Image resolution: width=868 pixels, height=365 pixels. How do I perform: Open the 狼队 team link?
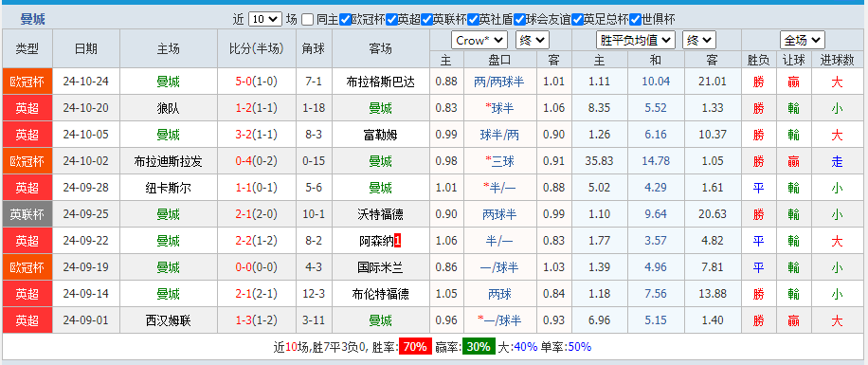point(169,109)
